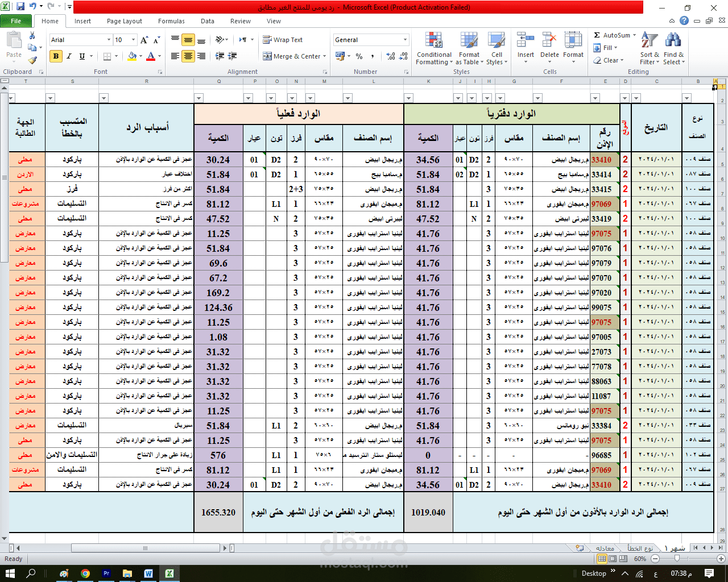Image resolution: width=728 pixels, height=582 pixels.
Task: Switch to Normal view in status bar
Action: [602, 559]
